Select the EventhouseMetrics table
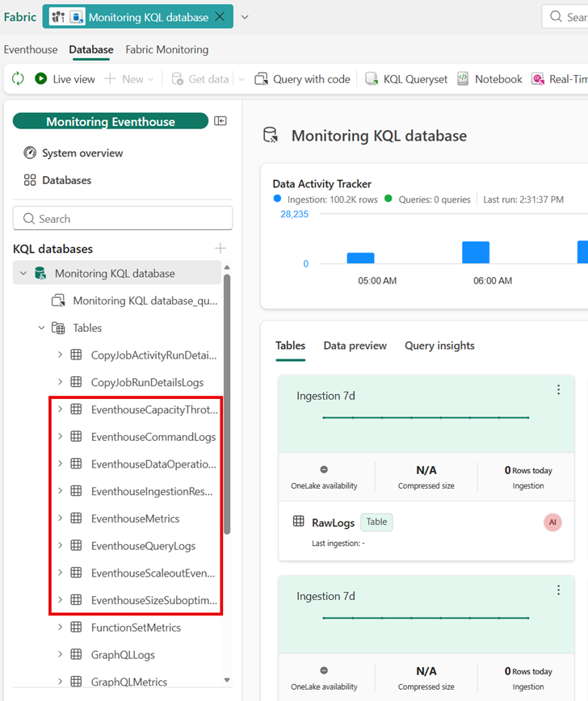The image size is (588, 701). (135, 518)
